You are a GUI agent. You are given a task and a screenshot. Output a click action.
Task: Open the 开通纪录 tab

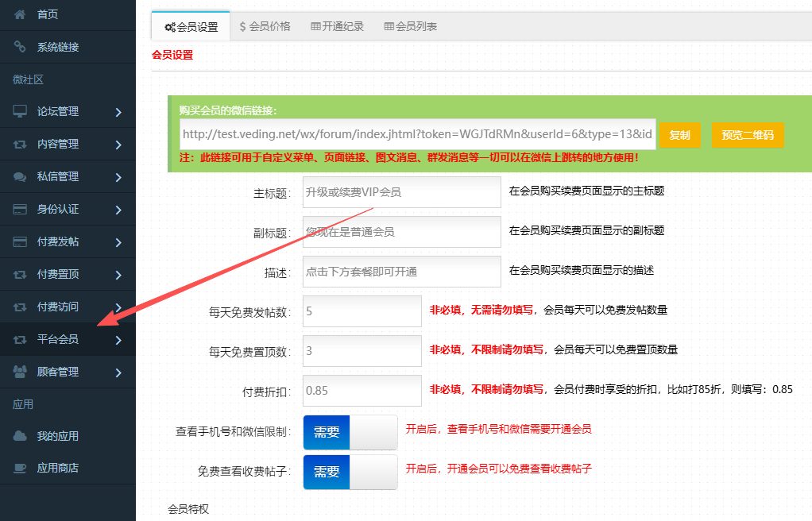tap(338, 26)
